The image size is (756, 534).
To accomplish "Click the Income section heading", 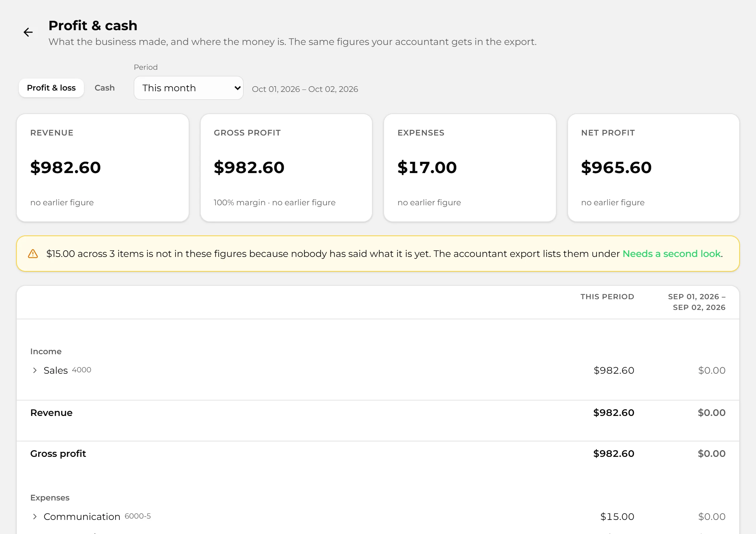I will (46, 351).
